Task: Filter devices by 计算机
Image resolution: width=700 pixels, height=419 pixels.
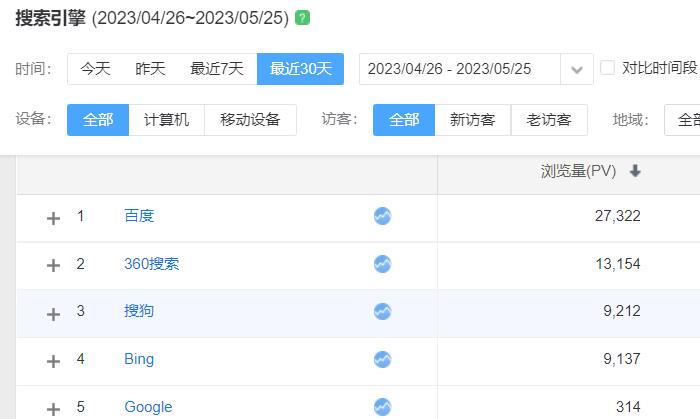Action: click(167, 120)
